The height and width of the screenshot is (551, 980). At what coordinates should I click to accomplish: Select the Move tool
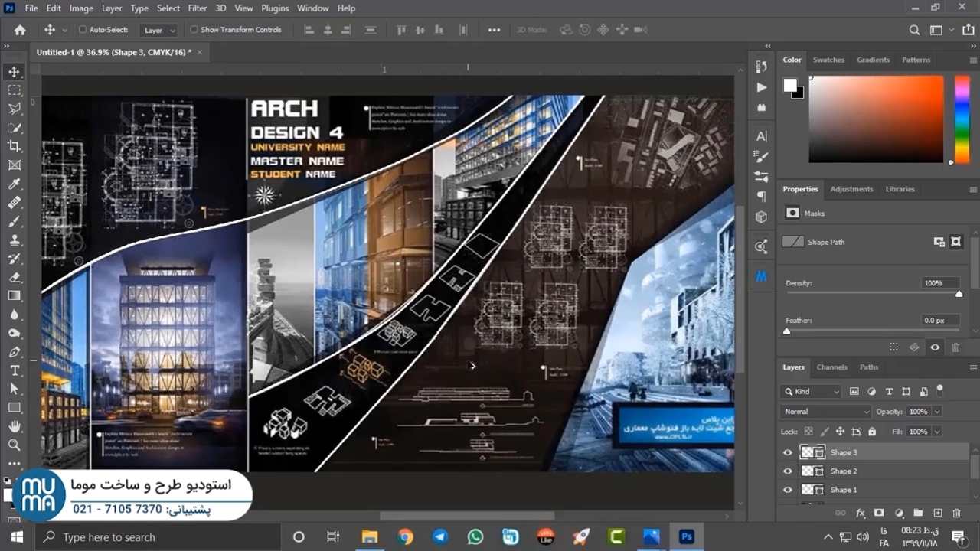tap(15, 72)
